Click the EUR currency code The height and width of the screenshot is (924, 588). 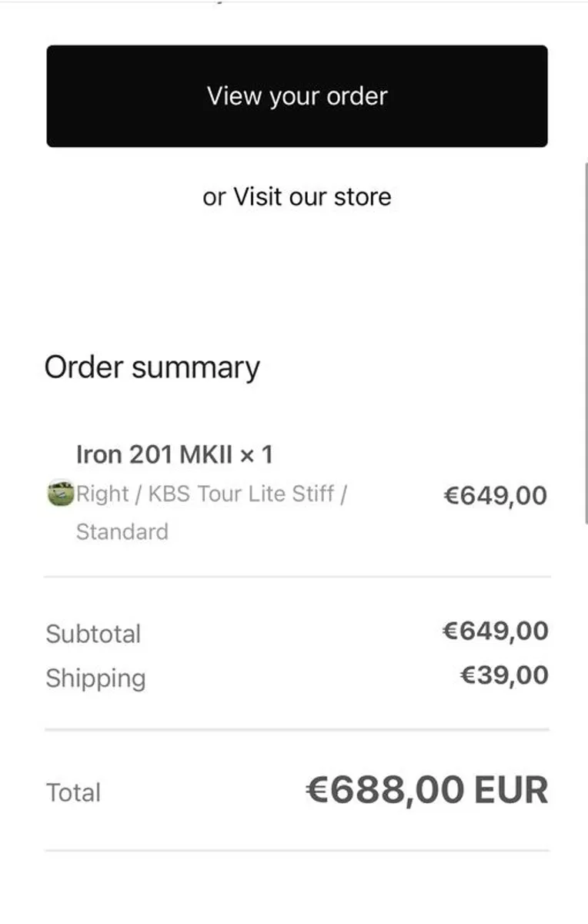point(511,790)
